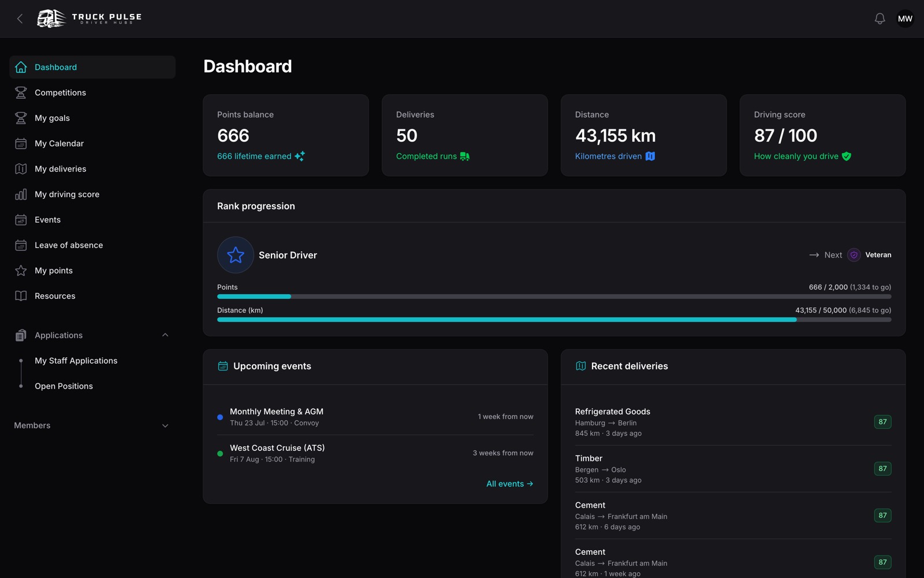This screenshot has width=924, height=578.
Task: Click the My Calendar icon
Action: click(21, 143)
